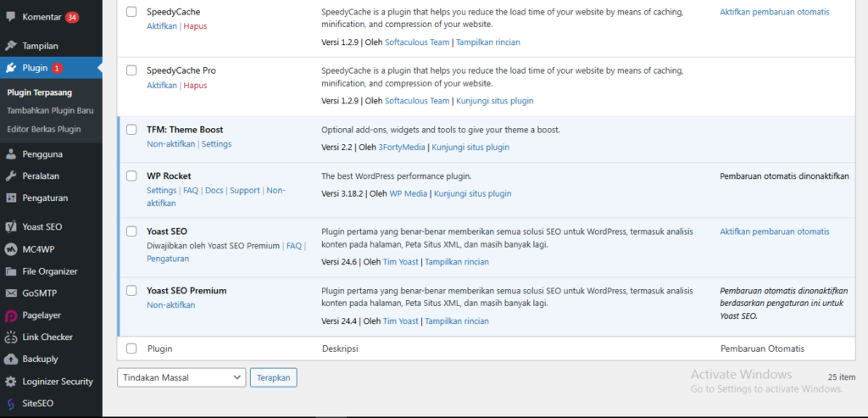Click Kunjungi situs plugin for TFM: Theme Boost
Viewport: 868px width, 418px height.
tap(470, 148)
